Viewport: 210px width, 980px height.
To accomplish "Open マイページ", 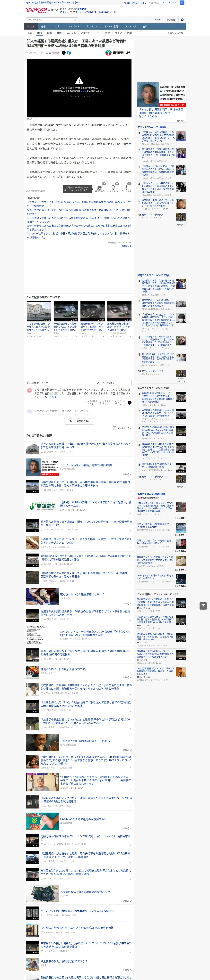I will [157, 20].
